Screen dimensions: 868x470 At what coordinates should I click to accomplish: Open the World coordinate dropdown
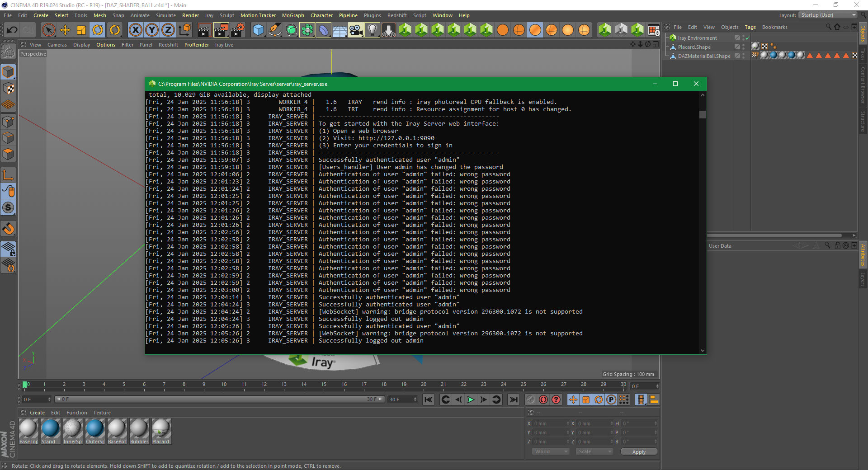tap(551, 451)
